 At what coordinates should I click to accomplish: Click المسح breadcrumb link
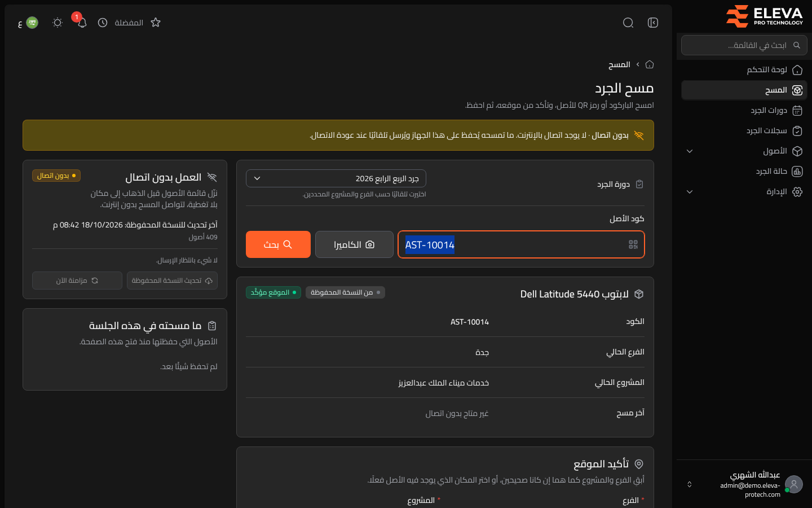(x=619, y=65)
